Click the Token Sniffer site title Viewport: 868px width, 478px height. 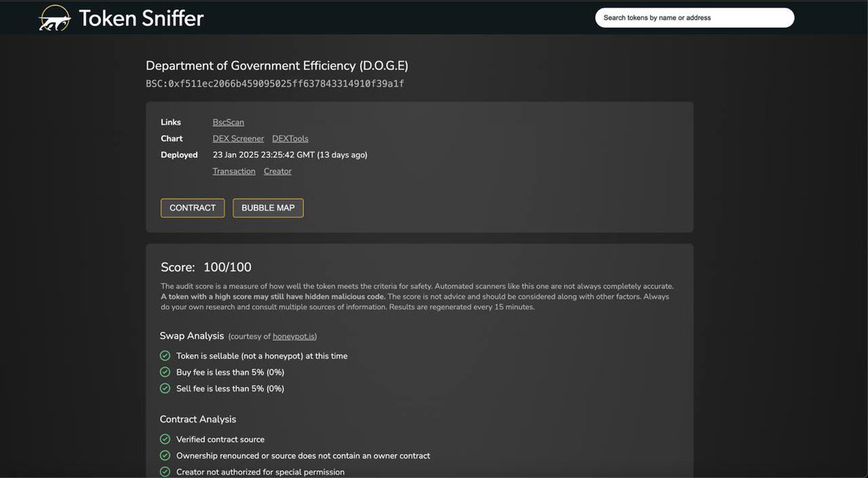141,18
